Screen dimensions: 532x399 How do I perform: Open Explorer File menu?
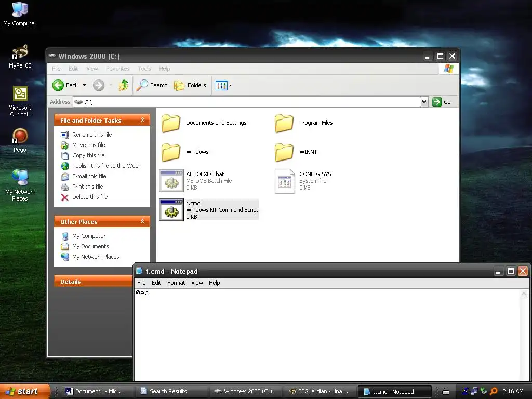(x=56, y=69)
